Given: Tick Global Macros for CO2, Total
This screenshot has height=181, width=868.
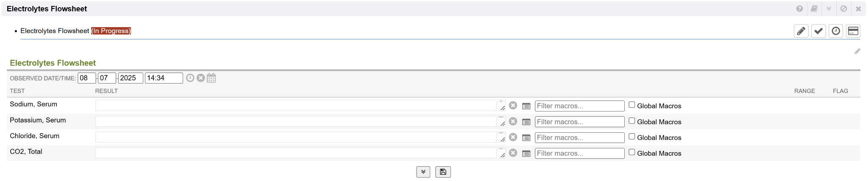Looking at the screenshot, I should coord(632,152).
